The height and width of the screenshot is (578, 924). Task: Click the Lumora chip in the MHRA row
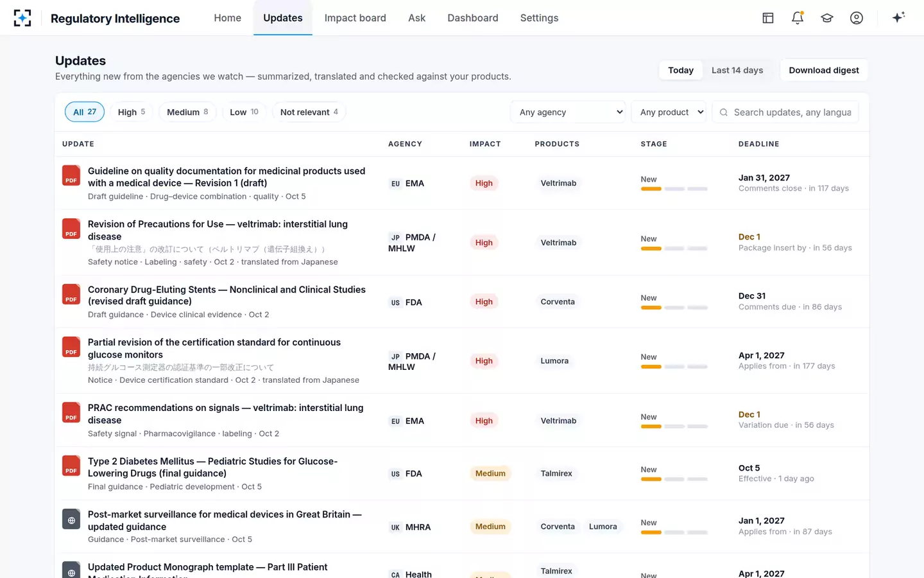click(603, 527)
